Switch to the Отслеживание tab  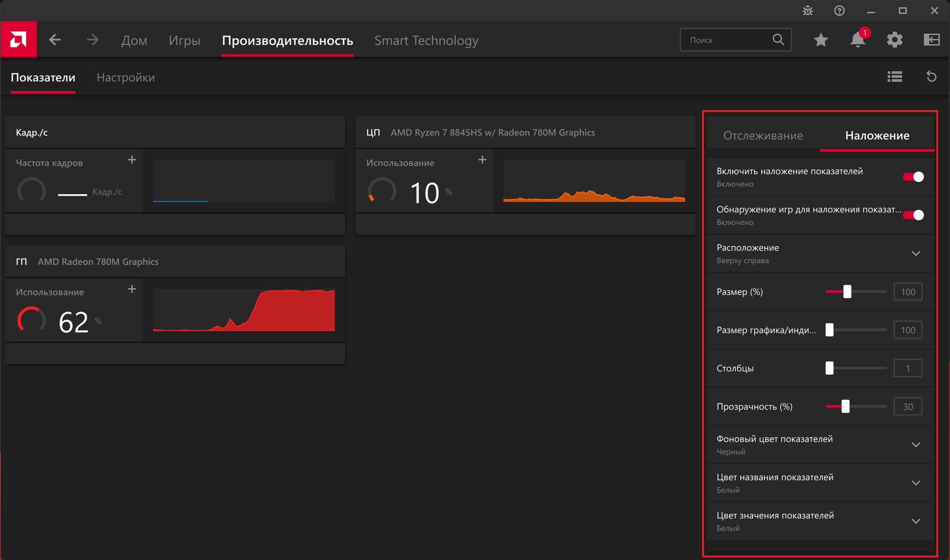pos(763,135)
